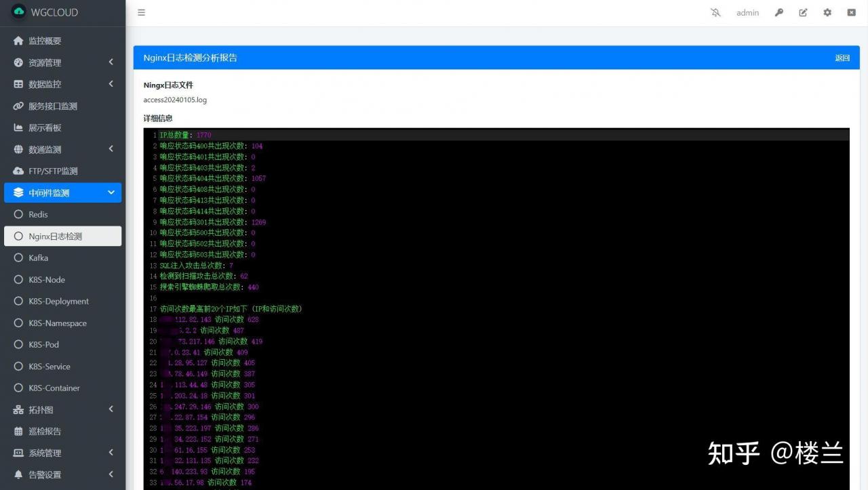Expand the 系统管理 menu arrow
Screen dimensions: 868x490
coord(111,453)
